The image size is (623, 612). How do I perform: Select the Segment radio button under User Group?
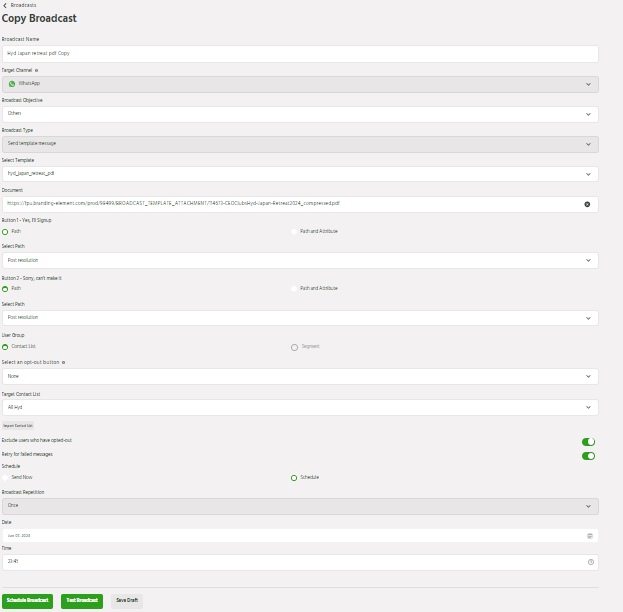coord(294,347)
